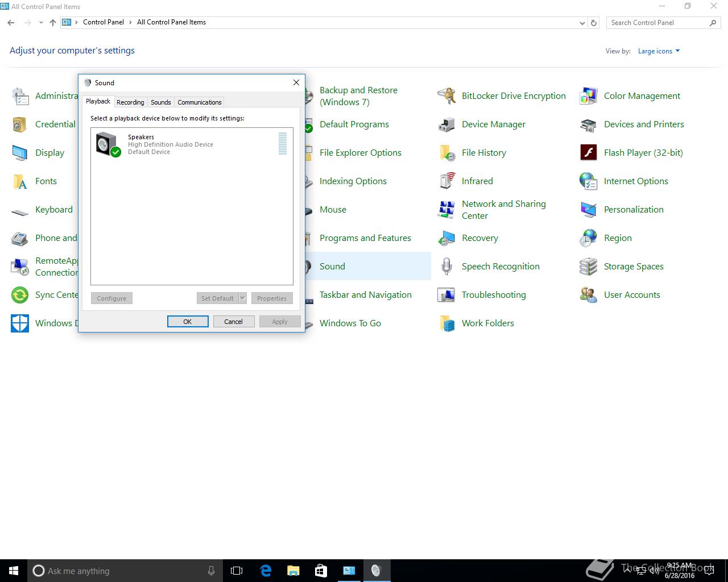Open the recent locations dropdown arrow
Screen dimensions: 728x582
pyautogui.click(x=41, y=23)
